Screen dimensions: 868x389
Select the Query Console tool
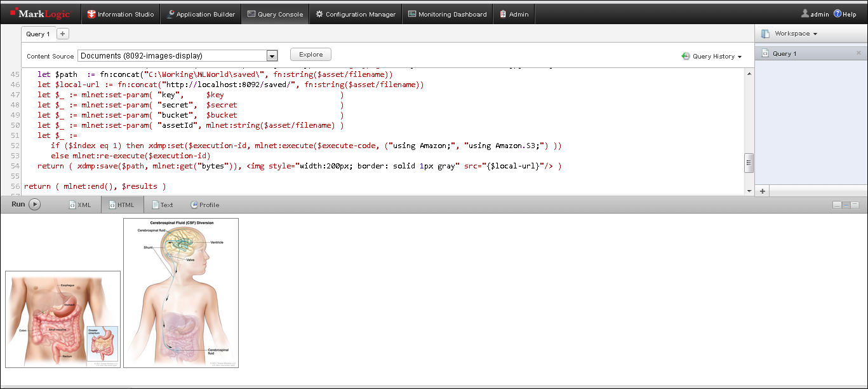pyautogui.click(x=275, y=13)
